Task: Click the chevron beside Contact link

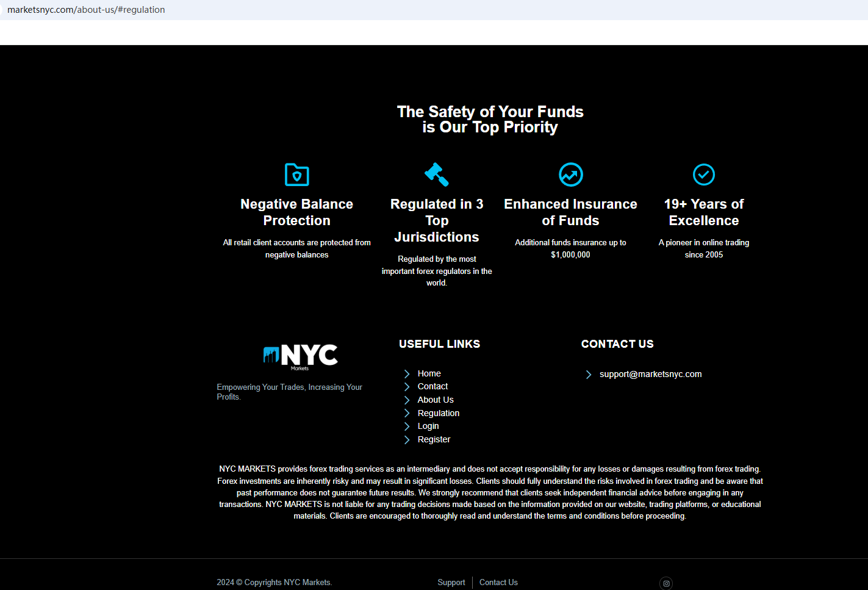Action: (x=407, y=387)
